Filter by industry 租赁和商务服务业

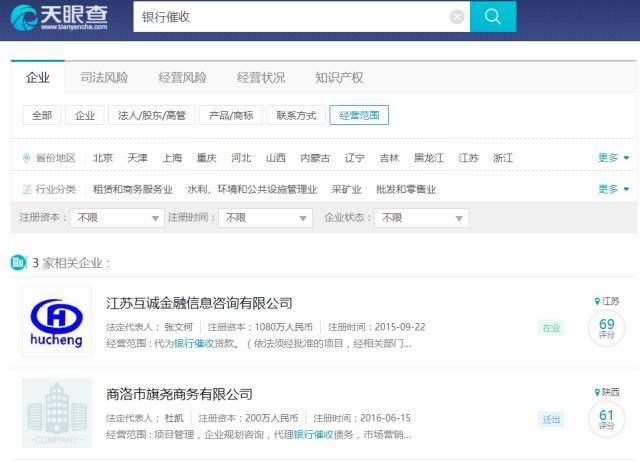click(133, 189)
